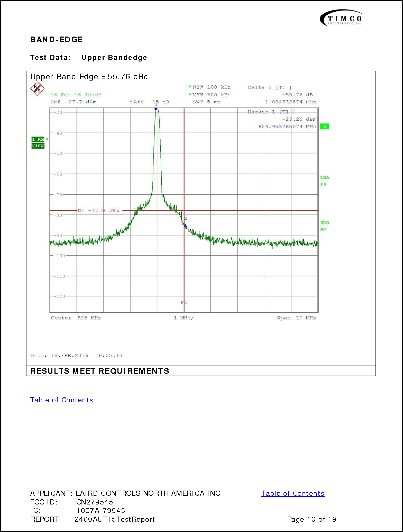This screenshot has width=403, height=532.
Task: Click the Table of Contents link below results
Action: coord(62,400)
